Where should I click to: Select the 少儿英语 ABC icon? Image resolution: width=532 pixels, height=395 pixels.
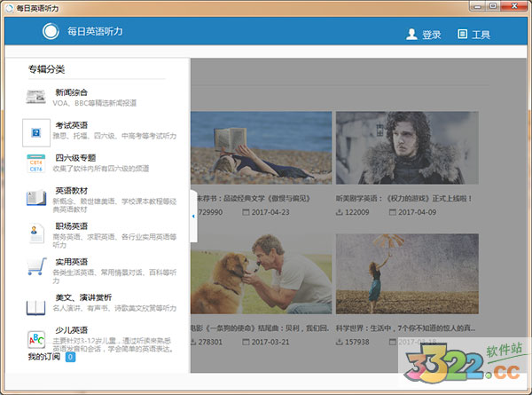click(x=35, y=340)
